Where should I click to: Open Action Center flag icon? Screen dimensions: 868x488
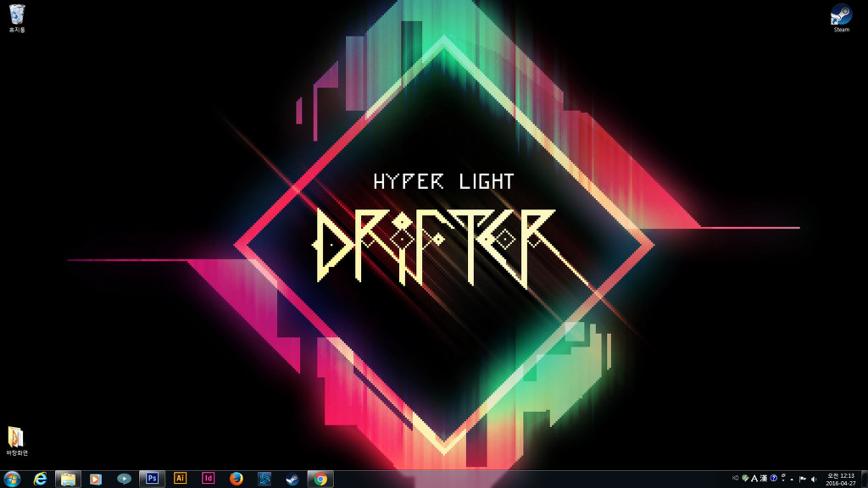coord(802,480)
